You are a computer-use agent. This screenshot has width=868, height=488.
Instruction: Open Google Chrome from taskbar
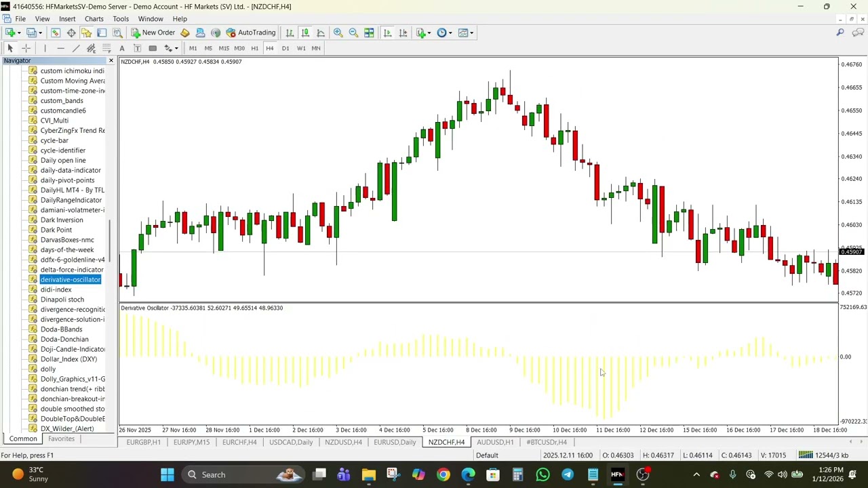click(443, 474)
